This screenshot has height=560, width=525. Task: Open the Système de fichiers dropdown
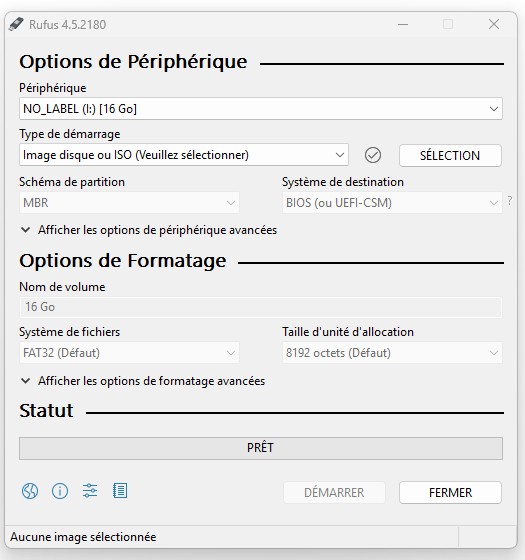pos(129,352)
